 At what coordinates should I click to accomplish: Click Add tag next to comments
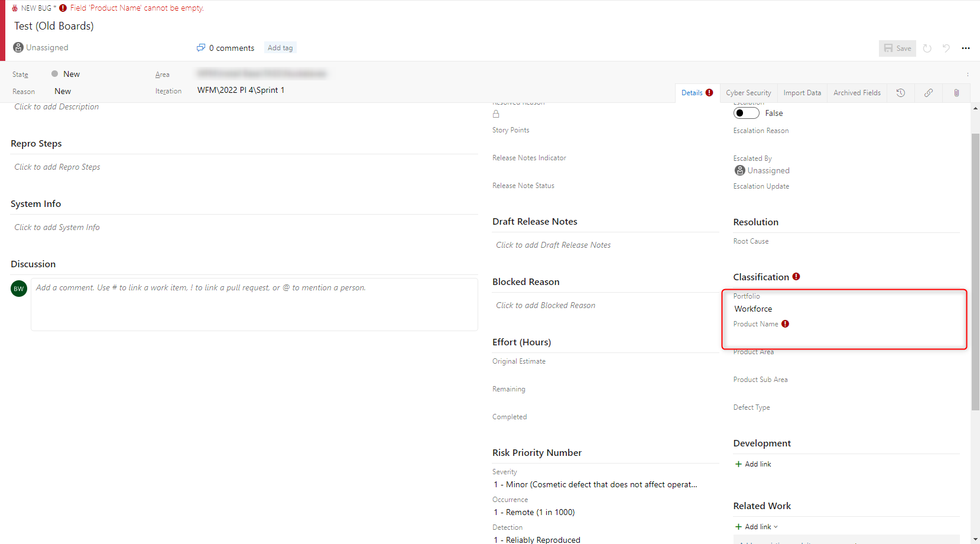coord(280,48)
